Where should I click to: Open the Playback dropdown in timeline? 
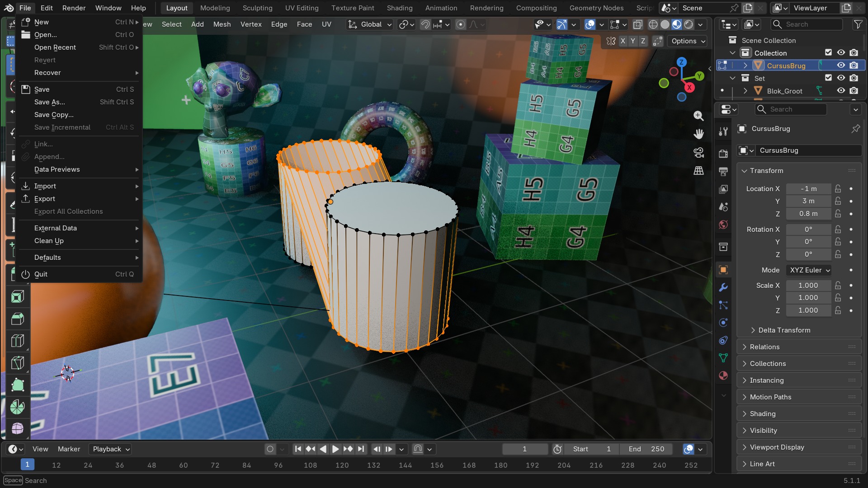[x=110, y=449]
